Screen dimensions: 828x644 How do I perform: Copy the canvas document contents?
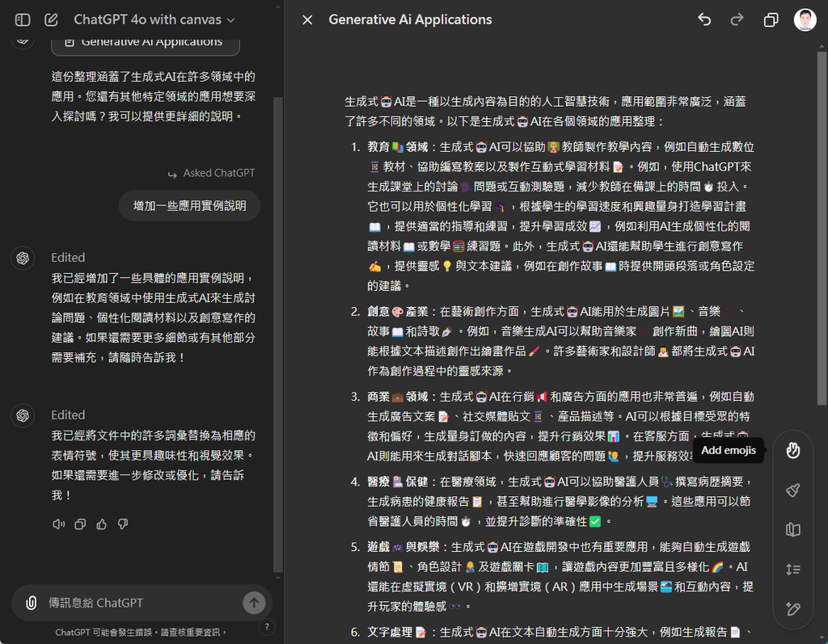(771, 20)
